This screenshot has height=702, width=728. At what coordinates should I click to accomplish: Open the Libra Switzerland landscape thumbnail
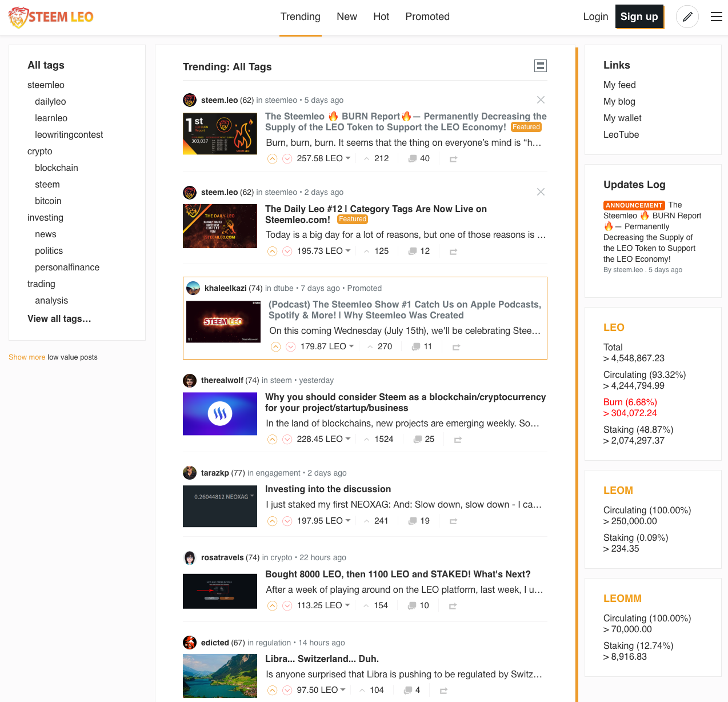point(220,676)
